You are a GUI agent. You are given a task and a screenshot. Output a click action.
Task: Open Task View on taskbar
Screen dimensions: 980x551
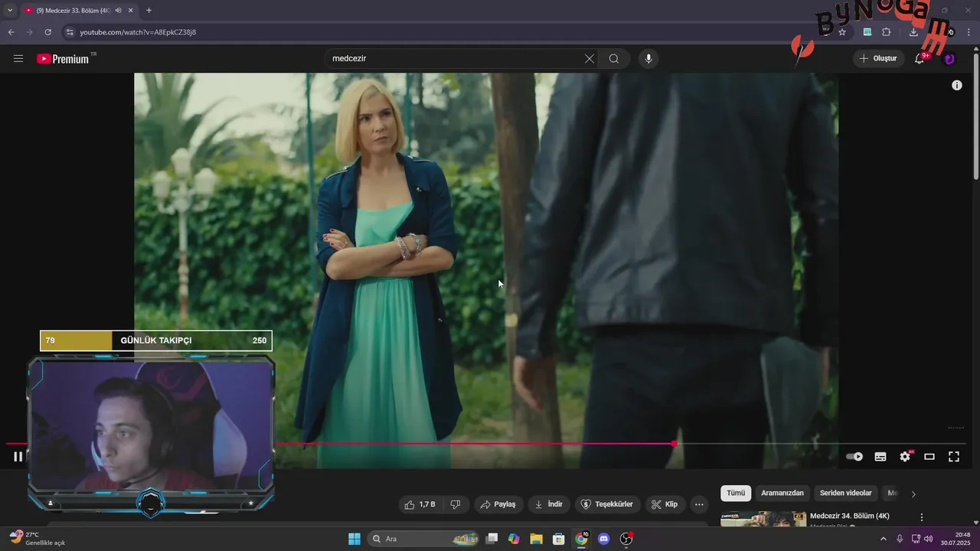click(x=492, y=539)
